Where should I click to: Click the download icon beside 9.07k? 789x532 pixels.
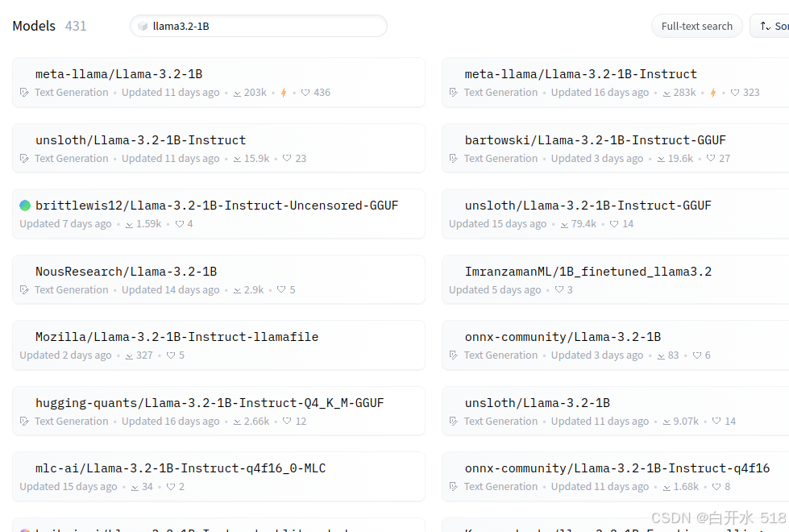point(666,422)
